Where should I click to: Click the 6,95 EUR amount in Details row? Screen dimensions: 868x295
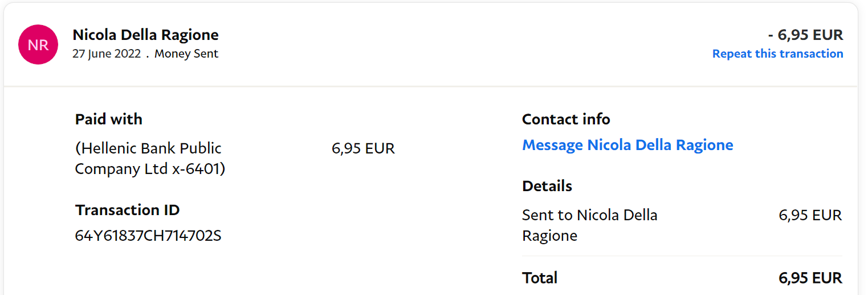[810, 216]
